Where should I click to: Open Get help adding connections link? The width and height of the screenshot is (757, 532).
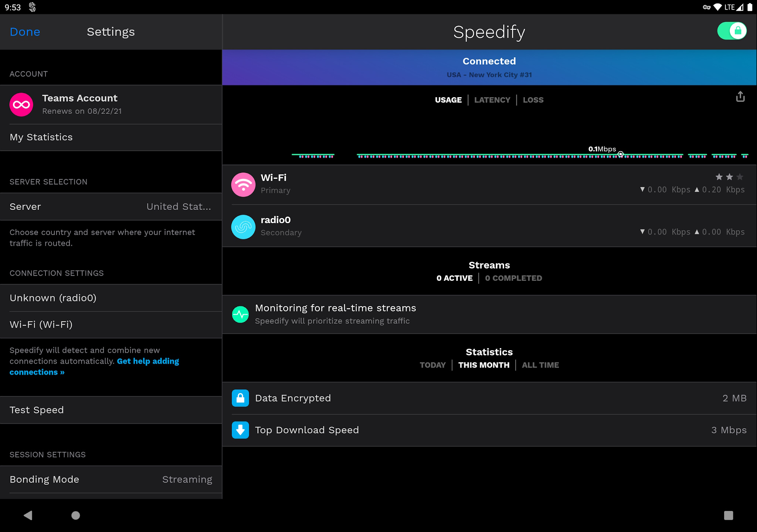[x=148, y=361]
